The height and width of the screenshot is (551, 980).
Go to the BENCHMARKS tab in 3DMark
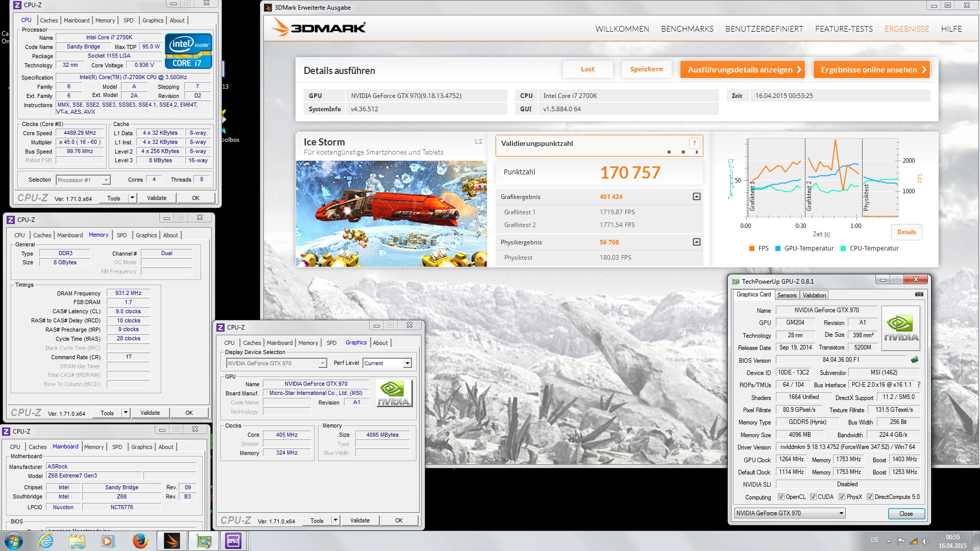pos(687,29)
